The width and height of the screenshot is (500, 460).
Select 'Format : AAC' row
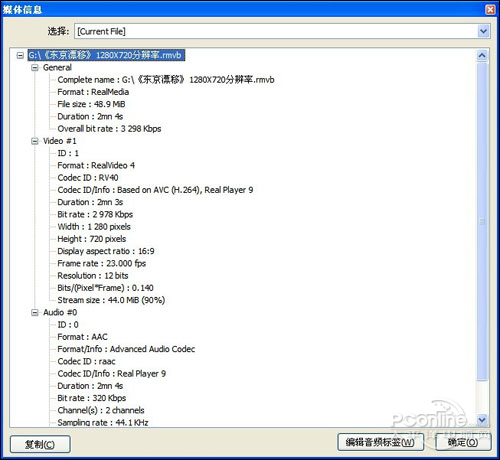click(x=82, y=337)
